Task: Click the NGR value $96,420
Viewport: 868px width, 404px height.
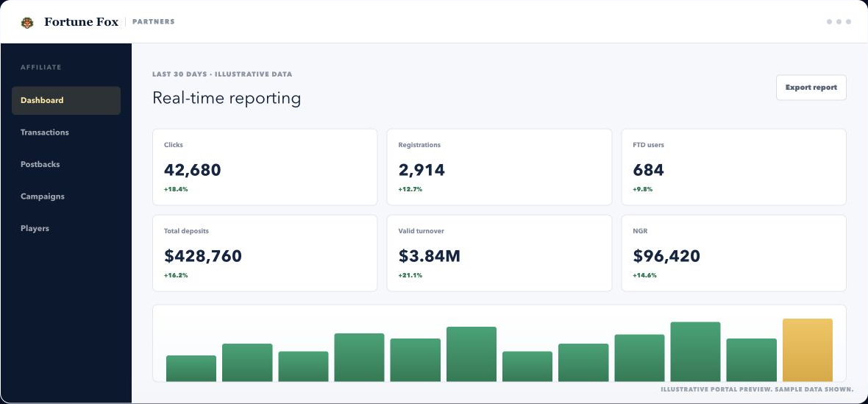Action: 666,255
